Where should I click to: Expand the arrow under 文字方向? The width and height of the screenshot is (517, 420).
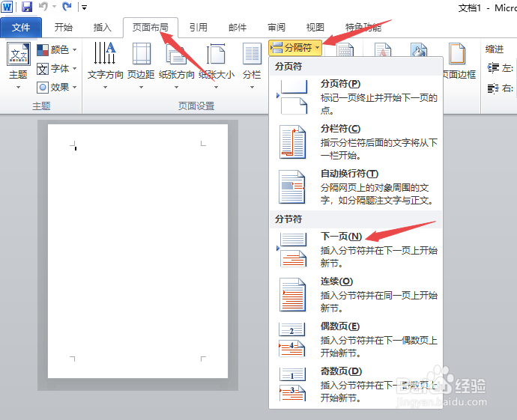(105, 88)
